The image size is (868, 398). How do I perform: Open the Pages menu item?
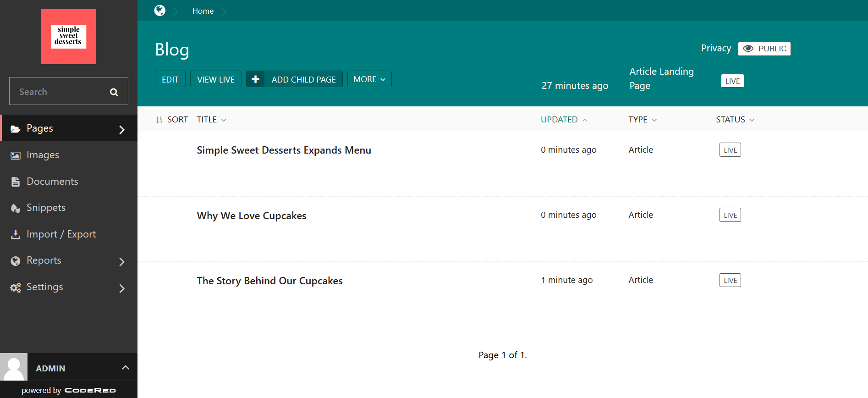click(40, 128)
